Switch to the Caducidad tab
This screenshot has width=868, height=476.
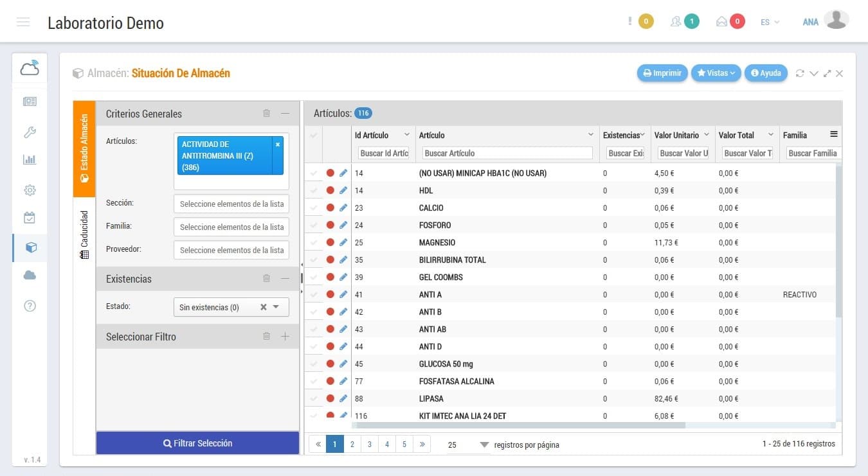click(84, 234)
